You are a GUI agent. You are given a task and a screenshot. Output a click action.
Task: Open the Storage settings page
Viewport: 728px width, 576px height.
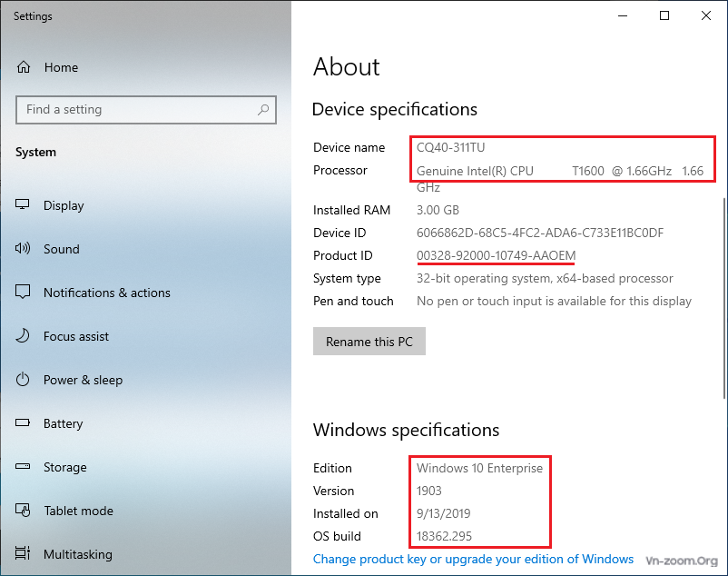[x=65, y=467]
